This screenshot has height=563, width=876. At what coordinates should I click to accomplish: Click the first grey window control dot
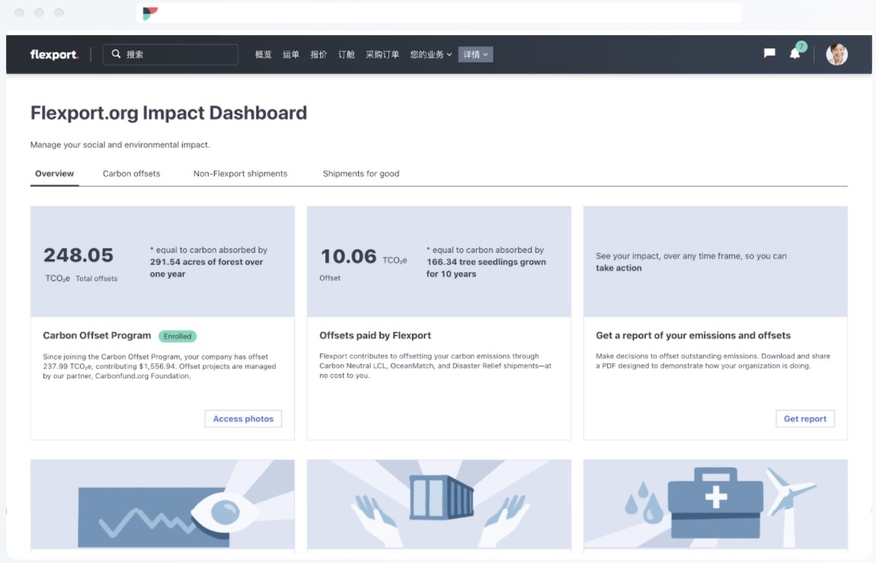pyautogui.click(x=20, y=13)
